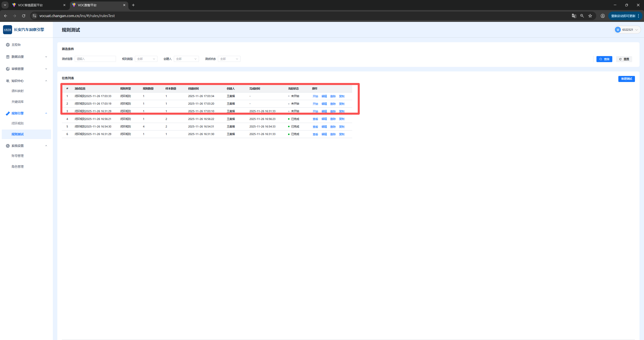
Task: Click the 数据治理 database icon
Action: coord(8,57)
